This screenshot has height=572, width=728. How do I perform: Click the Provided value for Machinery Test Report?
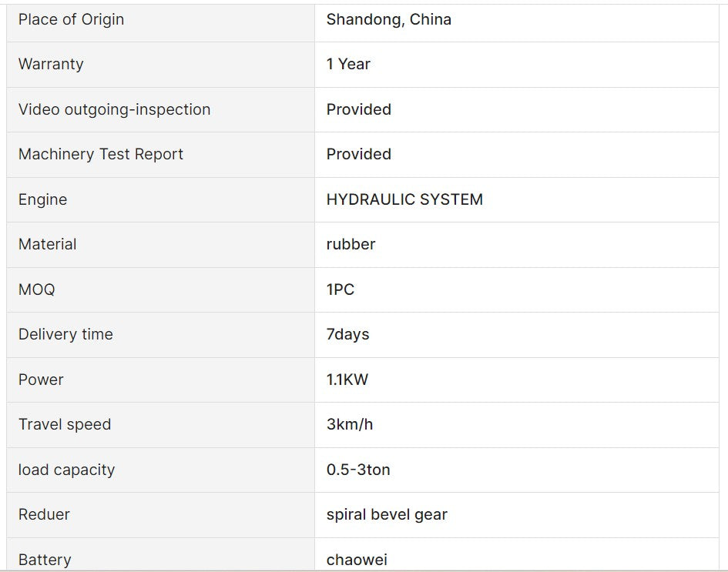tap(358, 154)
